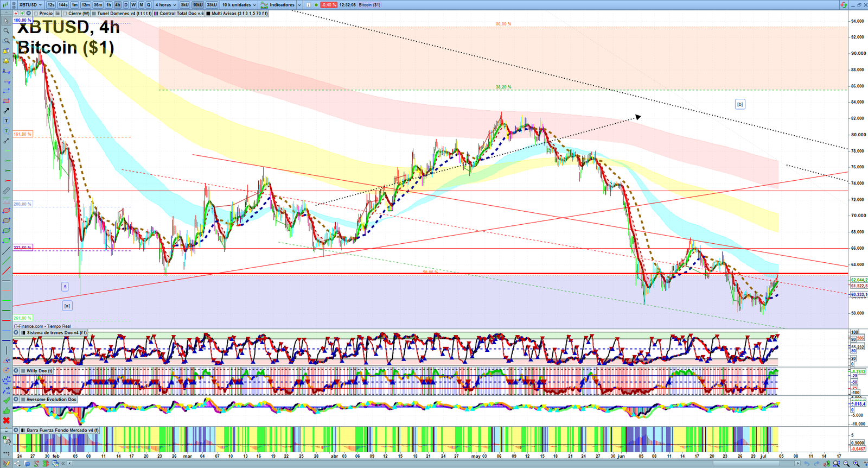The height and width of the screenshot is (468, 868).
Task: Open the 10 k unidades dropdown
Action: tap(239, 5)
